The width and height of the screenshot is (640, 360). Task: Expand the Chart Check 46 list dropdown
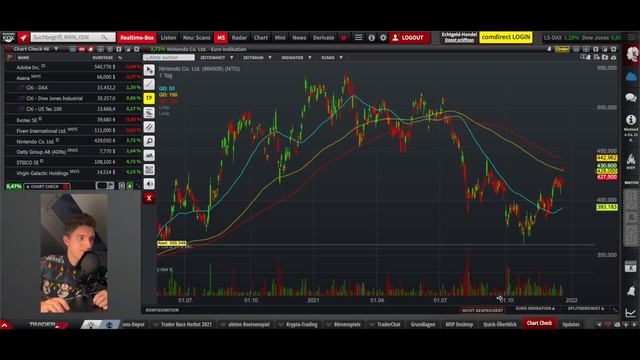point(56,49)
